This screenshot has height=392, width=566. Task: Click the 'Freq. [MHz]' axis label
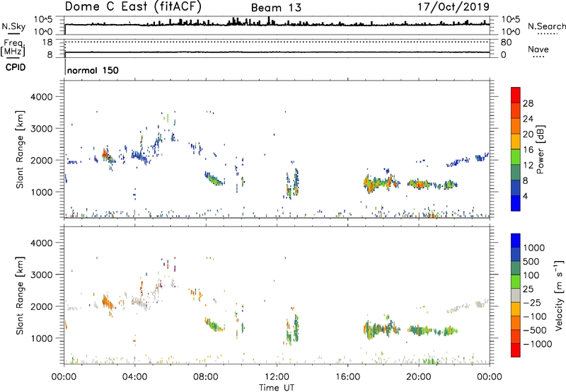pos(13,47)
